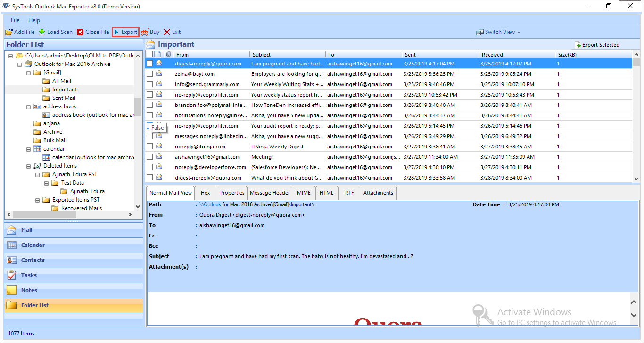Select the Sent Mail folder icon

46,98
